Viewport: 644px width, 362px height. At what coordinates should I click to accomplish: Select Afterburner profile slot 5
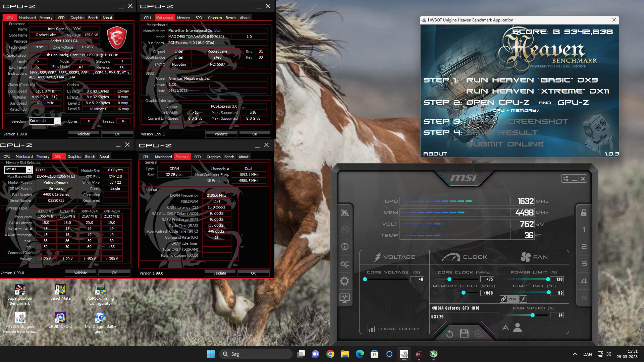[584, 298]
